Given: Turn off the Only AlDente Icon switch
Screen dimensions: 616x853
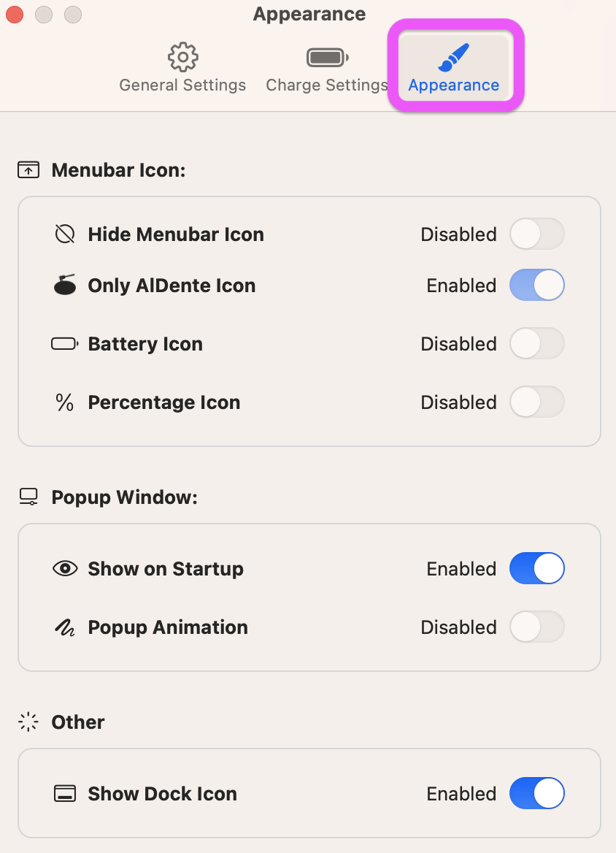Looking at the screenshot, I should (x=537, y=286).
